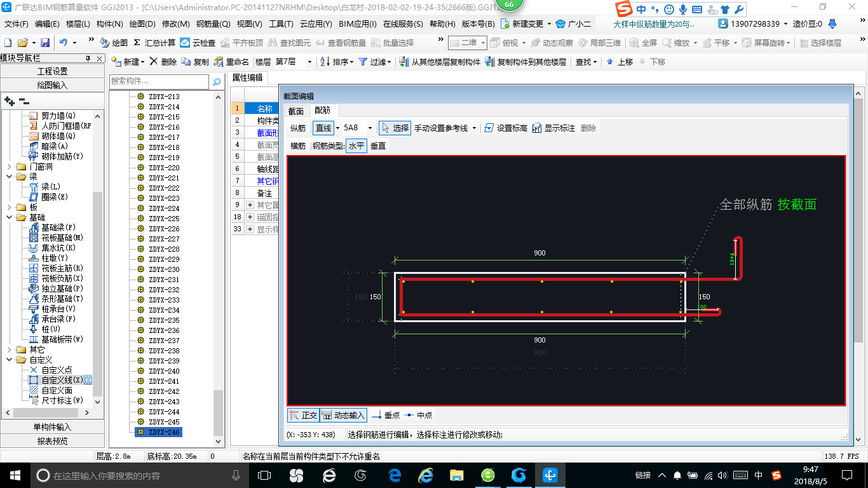Open the 二维 view mode dropdown
The image size is (868, 488).
click(483, 43)
